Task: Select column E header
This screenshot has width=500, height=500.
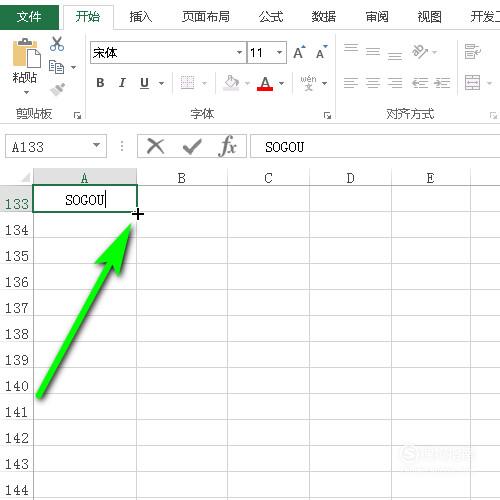Action: 431,177
